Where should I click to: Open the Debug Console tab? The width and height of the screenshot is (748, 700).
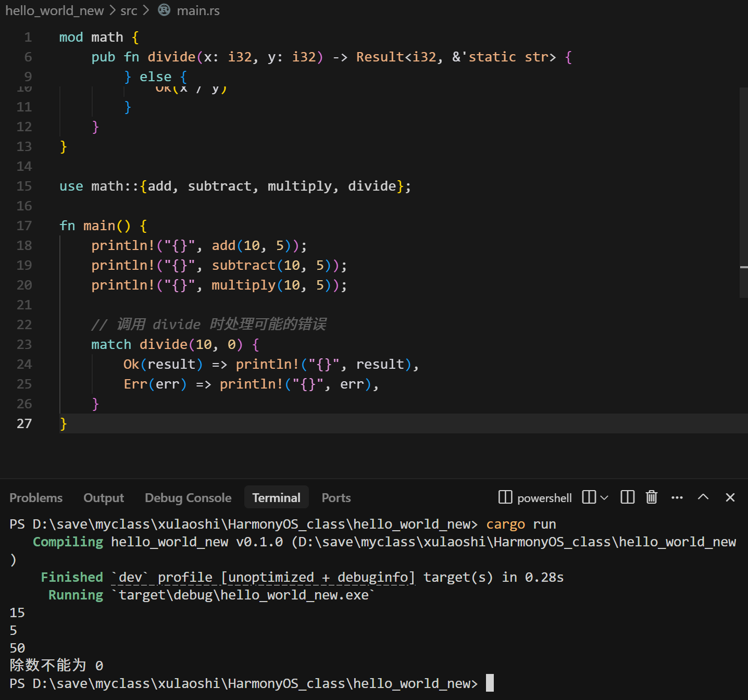(x=188, y=498)
